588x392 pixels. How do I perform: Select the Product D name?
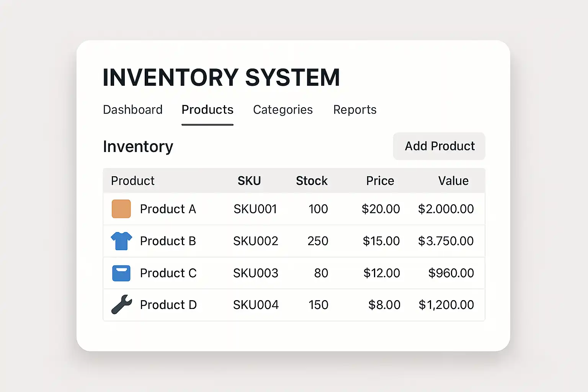(x=168, y=305)
